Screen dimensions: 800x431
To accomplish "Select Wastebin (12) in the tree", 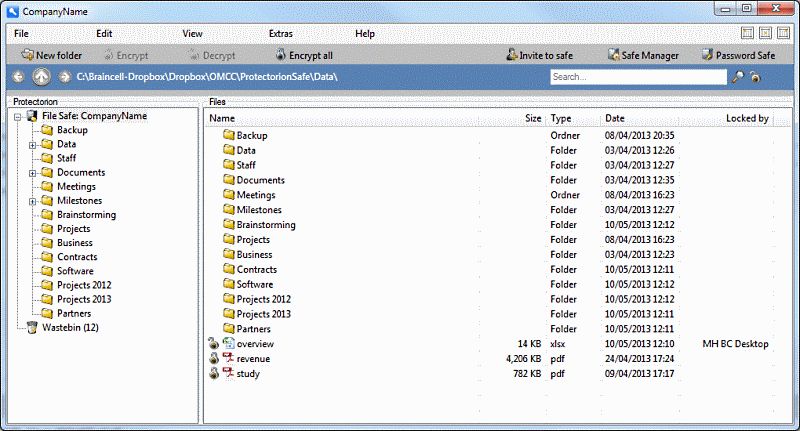I will [x=70, y=327].
